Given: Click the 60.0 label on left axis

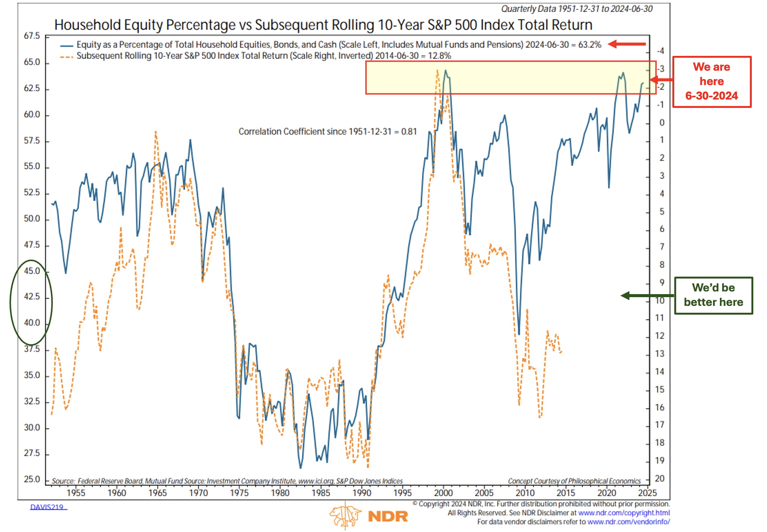Looking at the screenshot, I should pos(32,115).
